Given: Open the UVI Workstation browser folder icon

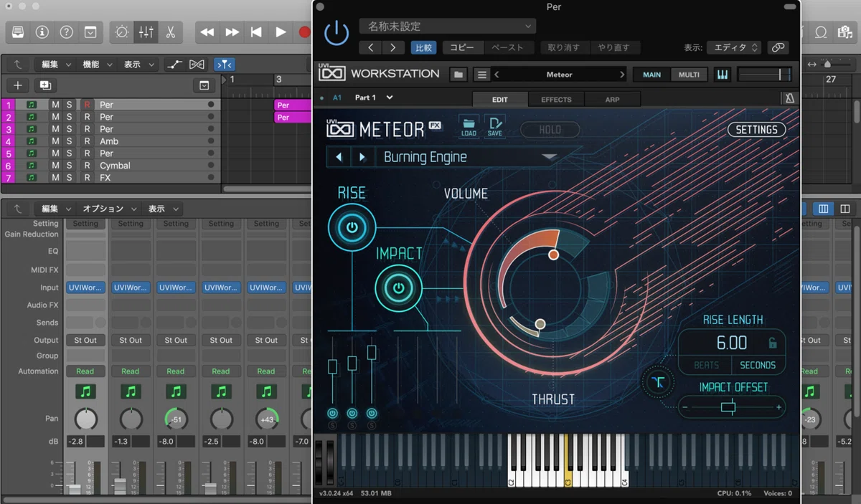Looking at the screenshot, I should (459, 75).
